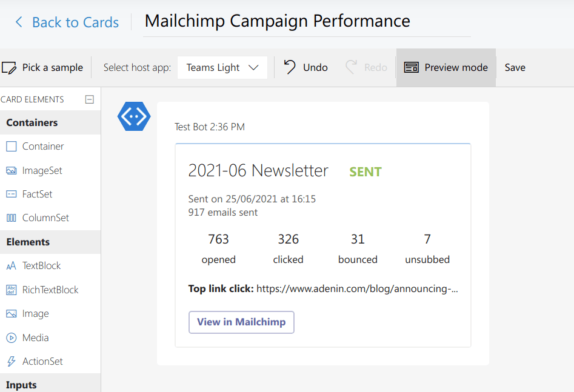This screenshot has height=392, width=574.
Task: Click the back chevron arrow icon
Action: [x=19, y=22]
